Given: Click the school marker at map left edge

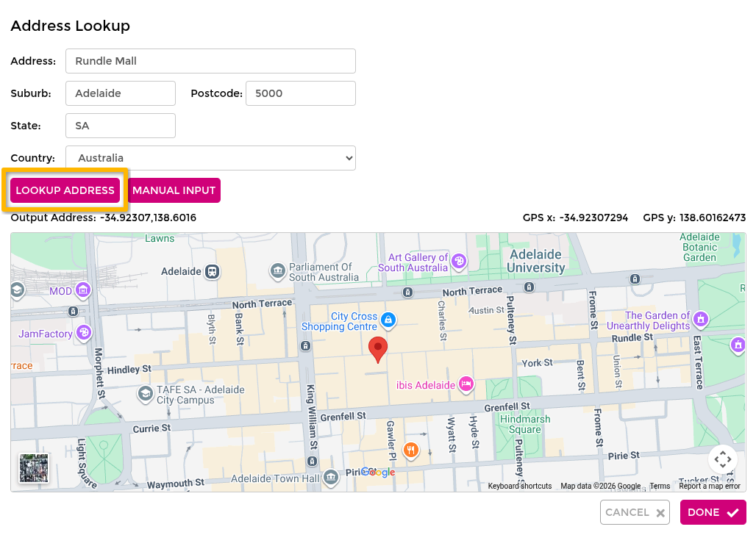Looking at the screenshot, I should pyautogui.click(x=17, y=290).
